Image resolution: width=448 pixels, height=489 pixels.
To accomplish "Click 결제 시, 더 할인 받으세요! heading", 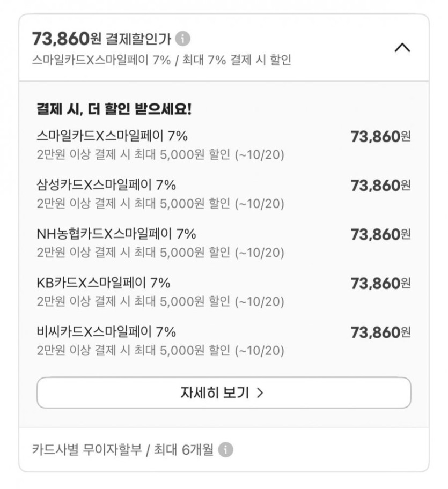I will click(114, 109).
